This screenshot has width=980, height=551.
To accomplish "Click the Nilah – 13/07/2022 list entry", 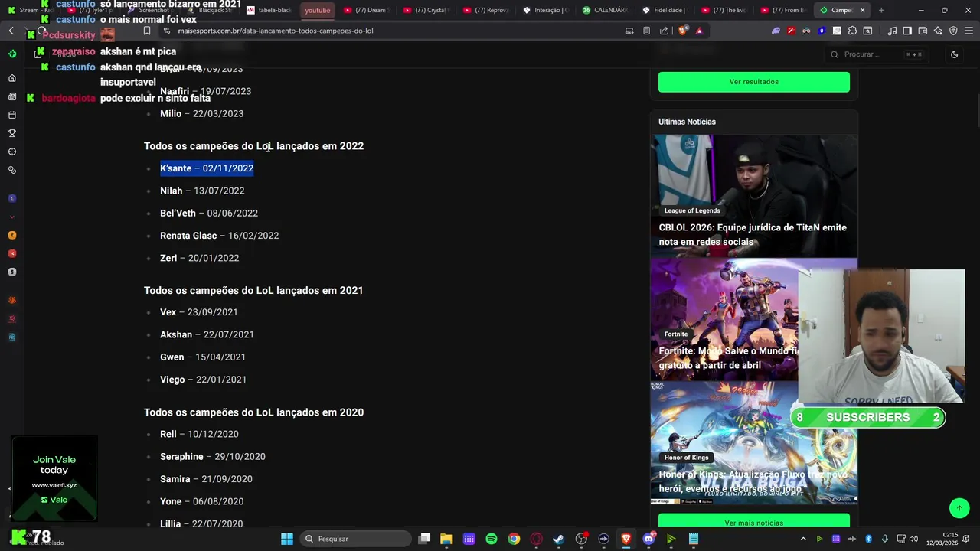I will (202, 191).
